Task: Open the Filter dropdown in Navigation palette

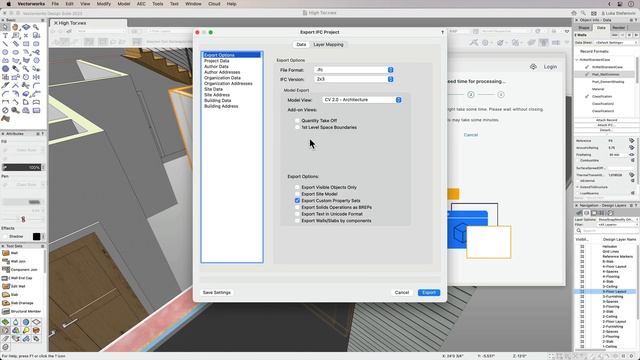Action: click(x=618, y=224)
